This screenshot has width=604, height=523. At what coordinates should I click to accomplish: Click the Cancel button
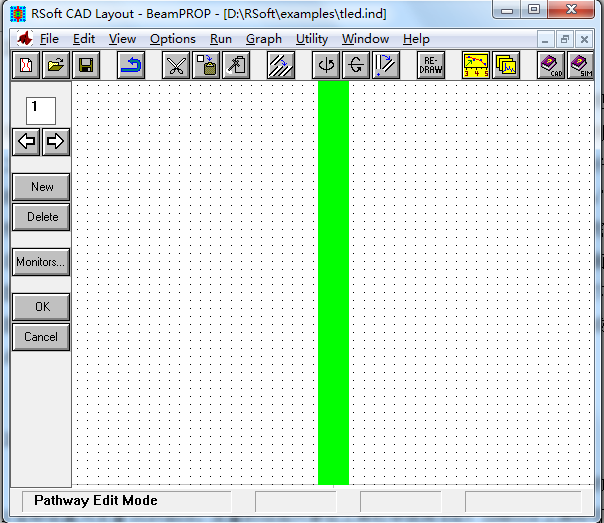41,337
